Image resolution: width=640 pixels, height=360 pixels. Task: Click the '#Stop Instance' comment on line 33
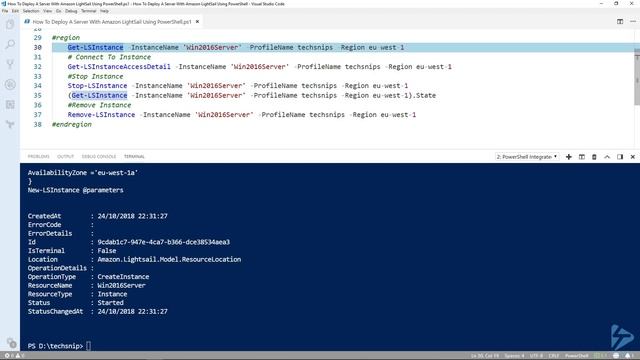(x=95, y=76)
